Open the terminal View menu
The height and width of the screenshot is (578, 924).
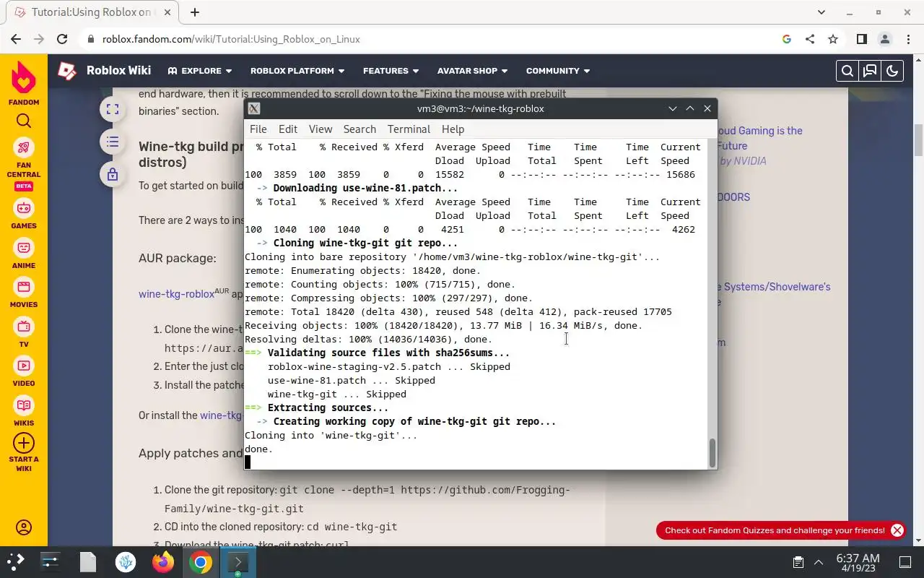pos(321,129)
